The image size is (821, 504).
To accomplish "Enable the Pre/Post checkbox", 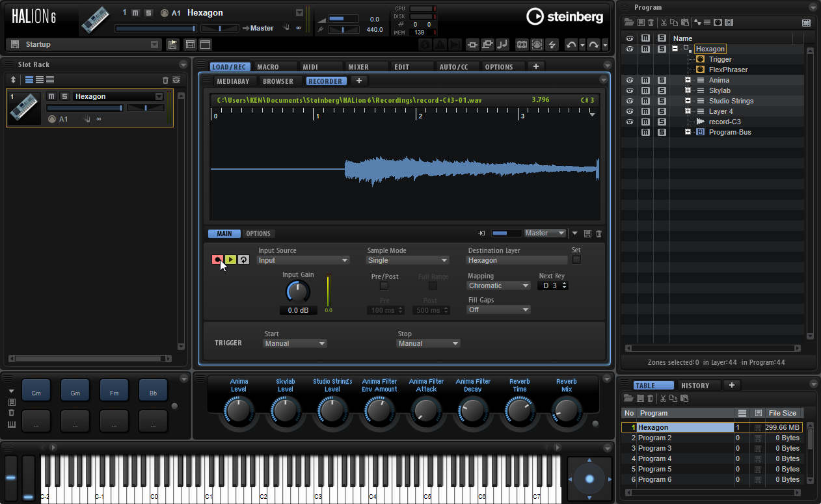I will point(384,286).
